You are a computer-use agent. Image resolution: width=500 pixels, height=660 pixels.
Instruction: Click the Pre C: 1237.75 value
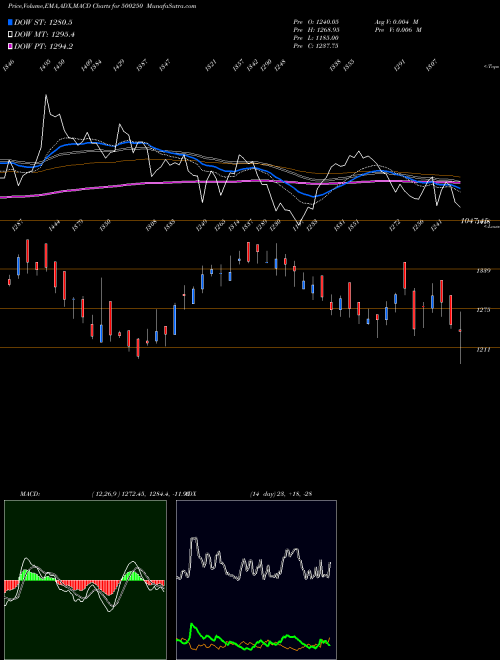[316, 46]
